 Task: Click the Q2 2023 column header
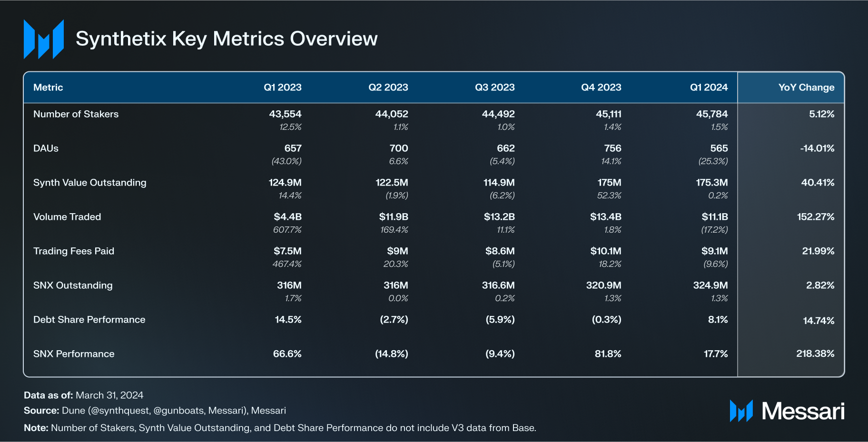point(388,88)
